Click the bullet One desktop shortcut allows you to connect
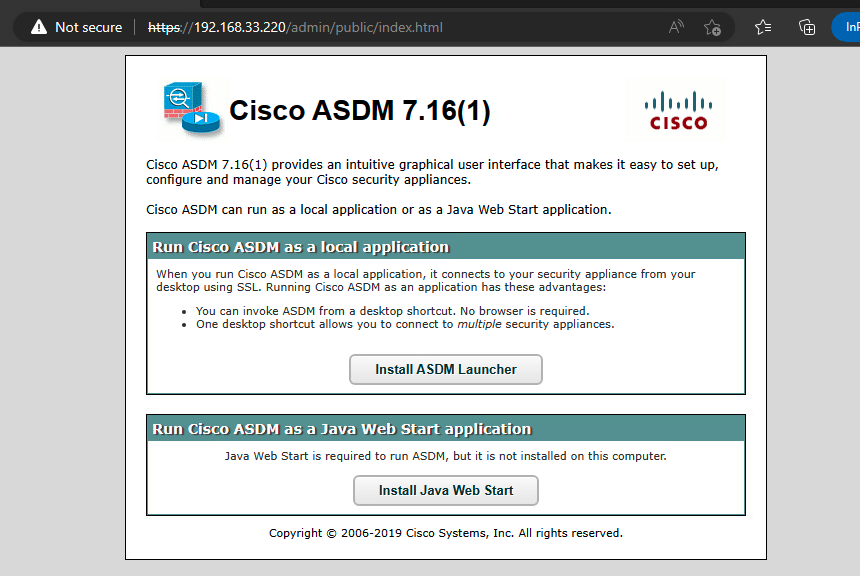 (405, 324)
